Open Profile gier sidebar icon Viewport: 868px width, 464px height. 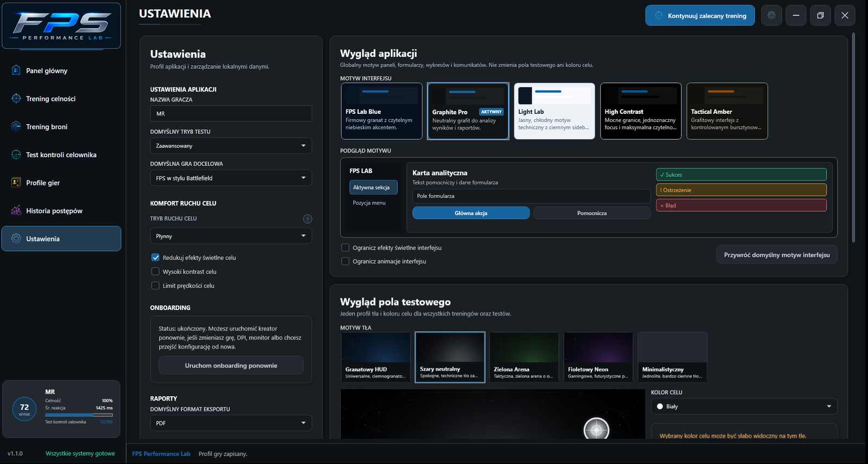[x=16, y=183]
